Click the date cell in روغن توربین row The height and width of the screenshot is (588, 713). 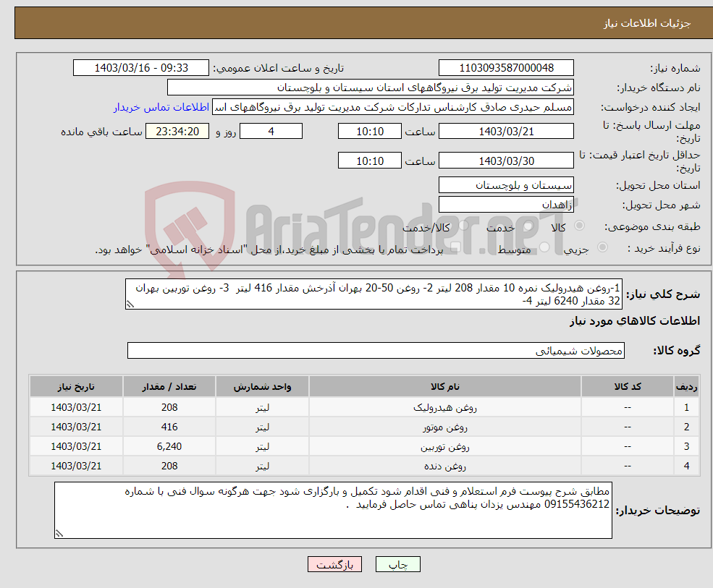pos(76,447)
